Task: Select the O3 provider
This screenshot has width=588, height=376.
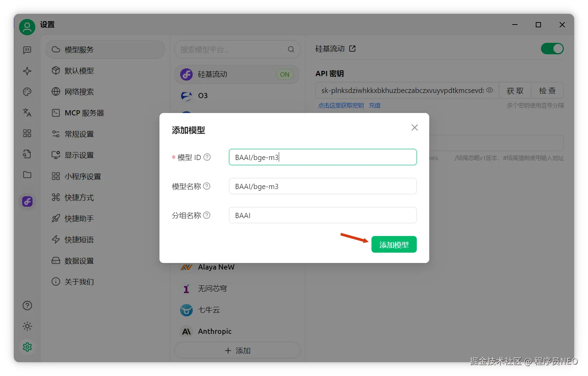Action: tap(237, 96)
